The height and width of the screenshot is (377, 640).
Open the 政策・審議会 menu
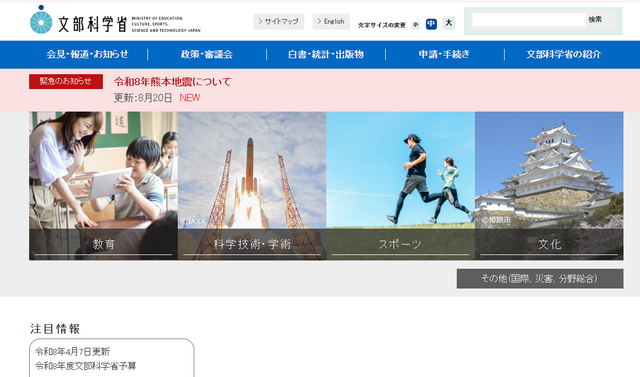tap(207, 54)
